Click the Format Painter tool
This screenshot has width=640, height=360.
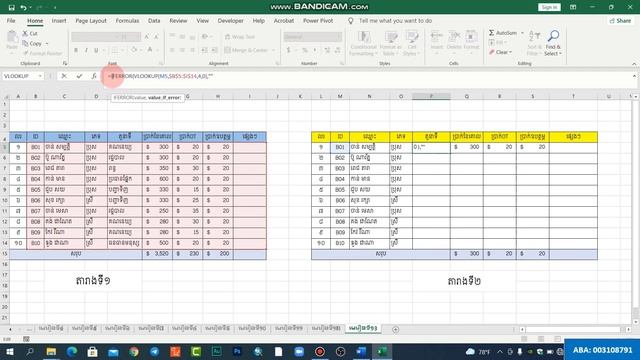coord(42,53)
